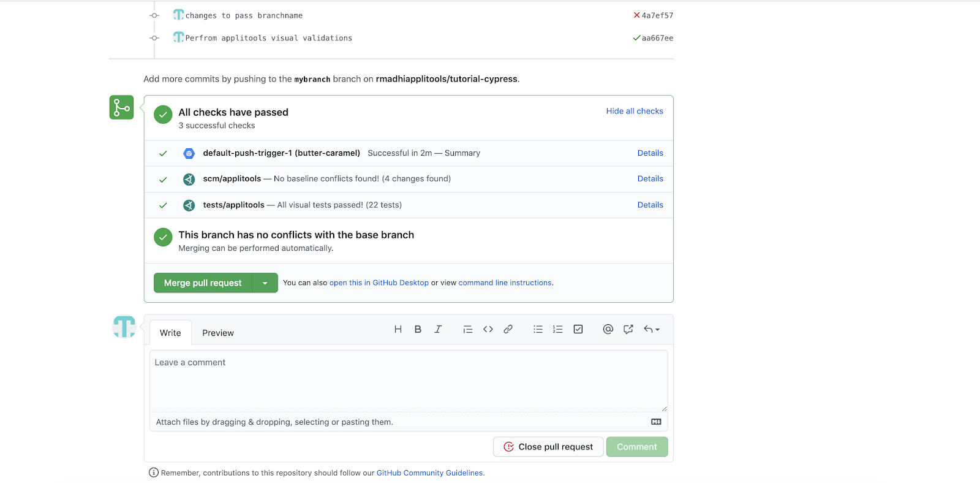Insert bulleted list icon
The height and width of the screenshot is (483, 980).
tap(538, 329)
